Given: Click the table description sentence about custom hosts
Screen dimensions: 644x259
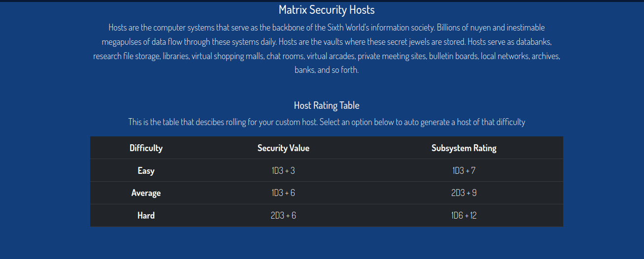Looking at the screenshot, I should click(327, 122).
